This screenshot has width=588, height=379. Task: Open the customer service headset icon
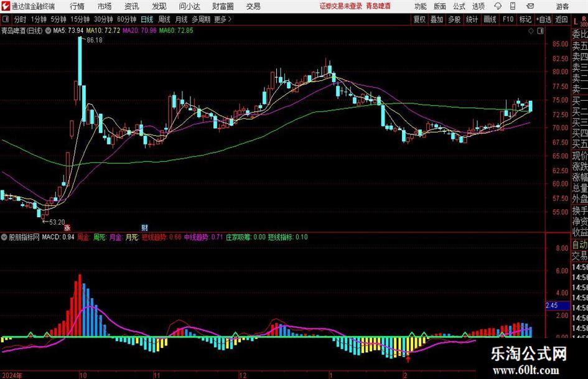click(498, 6)
